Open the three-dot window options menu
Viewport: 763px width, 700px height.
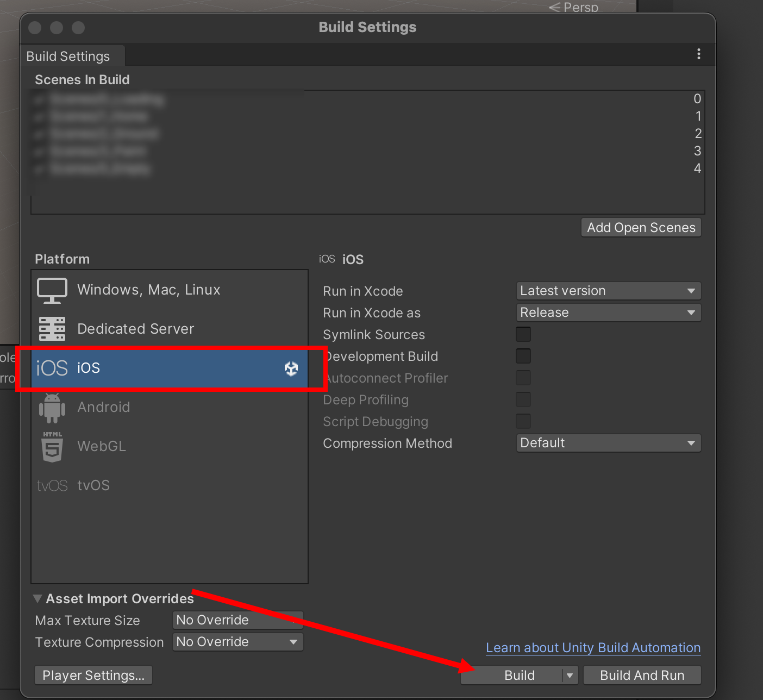(x=699, y=54)
